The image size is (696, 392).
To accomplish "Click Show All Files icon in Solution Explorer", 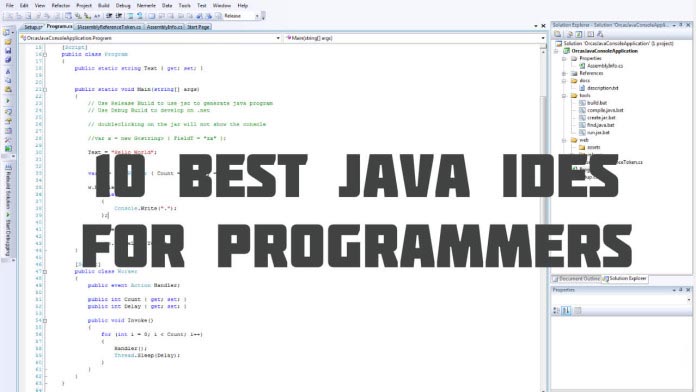I will point(569,34).
